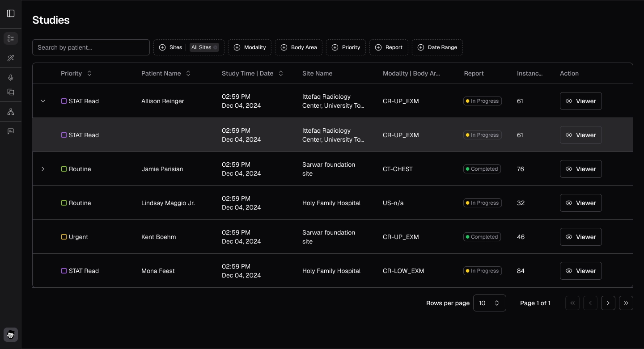Expand the Jamie Parisian row

click(43, 169)
